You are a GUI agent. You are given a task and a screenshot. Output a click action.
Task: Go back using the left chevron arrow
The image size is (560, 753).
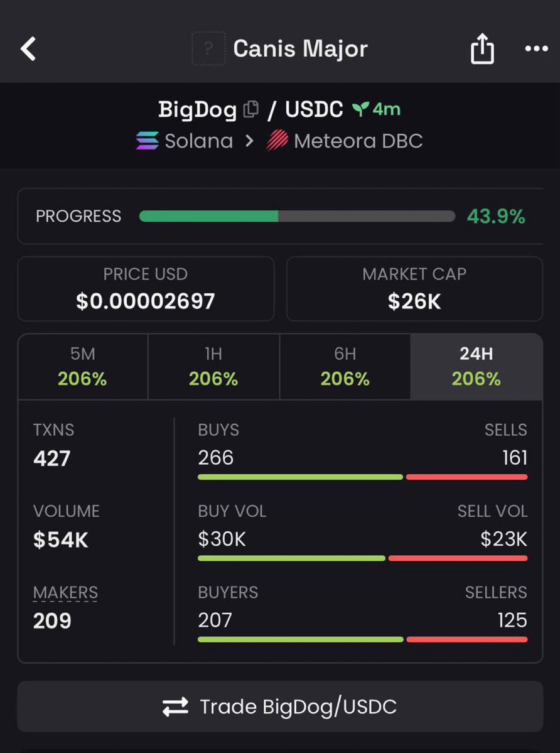coord(28,49)
